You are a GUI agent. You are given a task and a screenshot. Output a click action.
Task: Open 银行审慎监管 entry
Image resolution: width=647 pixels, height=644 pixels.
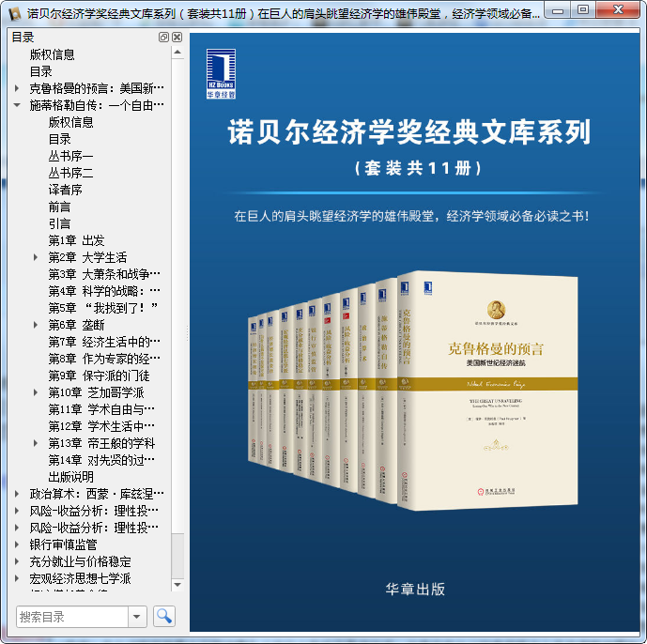pyautogui.click(x=63, y=544)
